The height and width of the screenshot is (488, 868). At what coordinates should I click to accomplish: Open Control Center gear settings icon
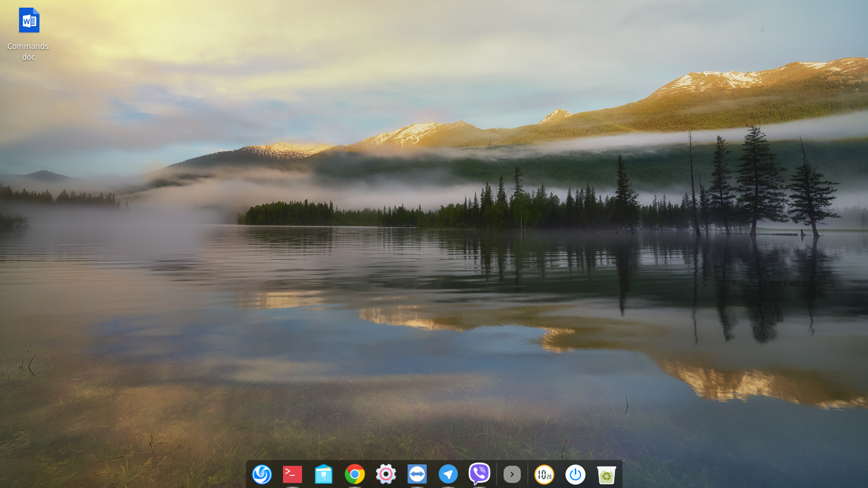(386, 474)
